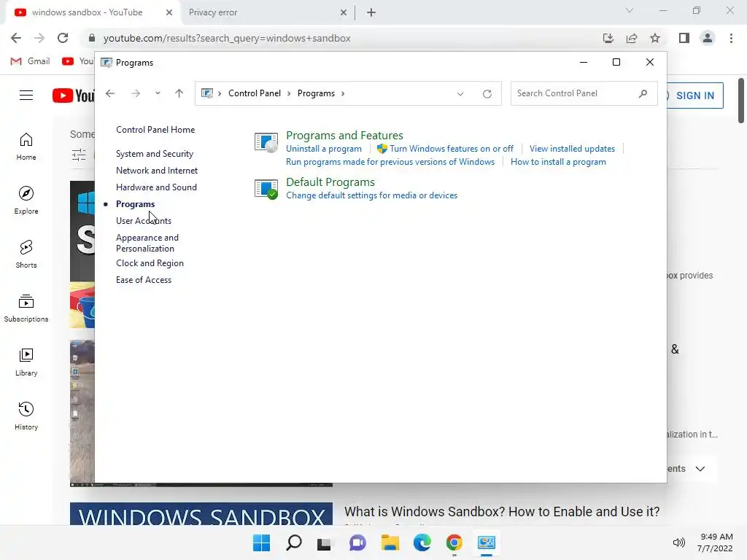
Task: Expand chevron after Control Panel breadcrumb
Action: [x=289, y=94]
